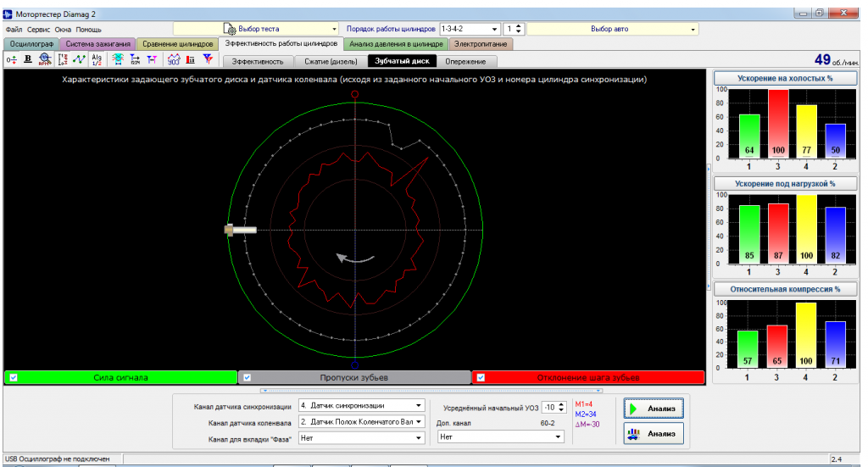Screen dimensions: 868x467
Task: Click the USB oscilloscope not connected status
Action: [57, 459]
